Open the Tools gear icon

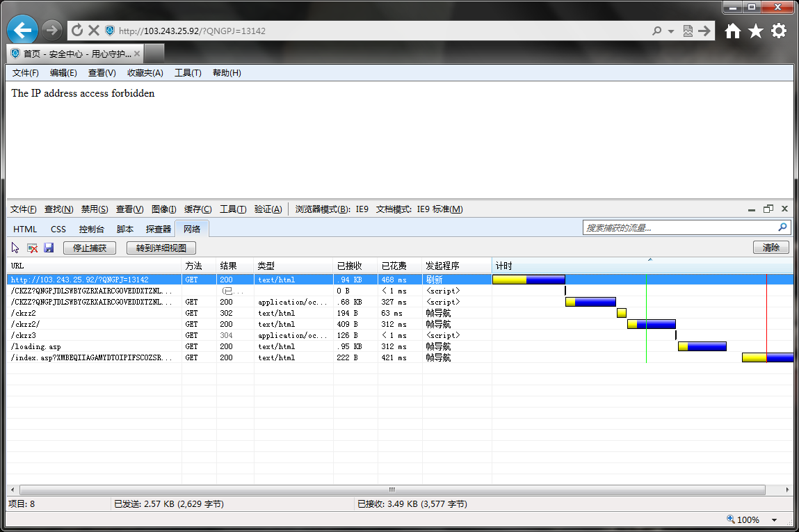779,31
